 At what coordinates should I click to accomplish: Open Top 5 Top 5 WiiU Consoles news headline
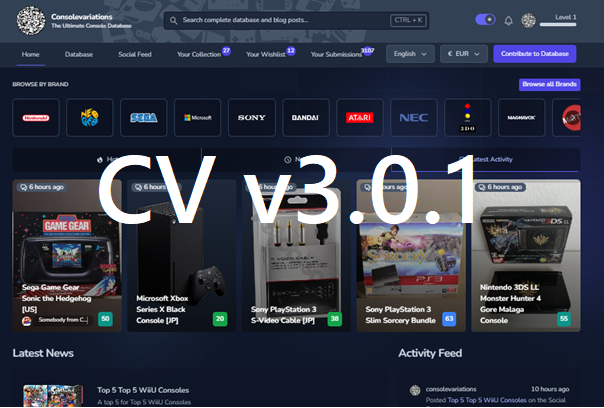coord(143,390)
